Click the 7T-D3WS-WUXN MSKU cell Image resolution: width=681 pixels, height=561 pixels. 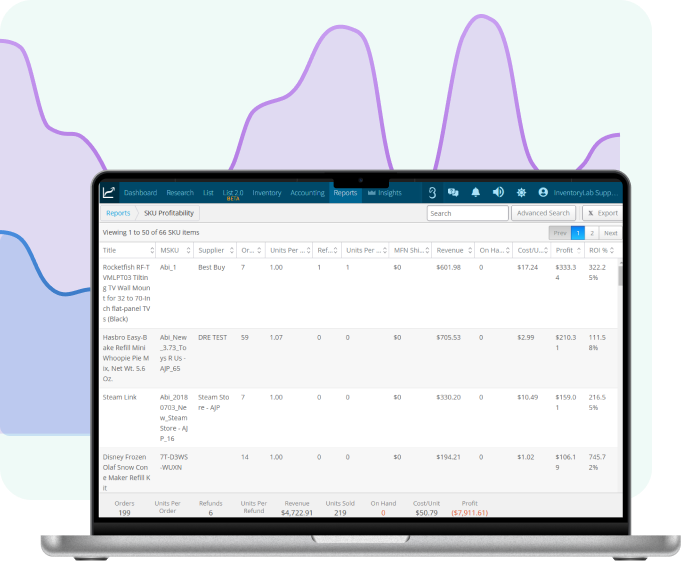[174, 462]
